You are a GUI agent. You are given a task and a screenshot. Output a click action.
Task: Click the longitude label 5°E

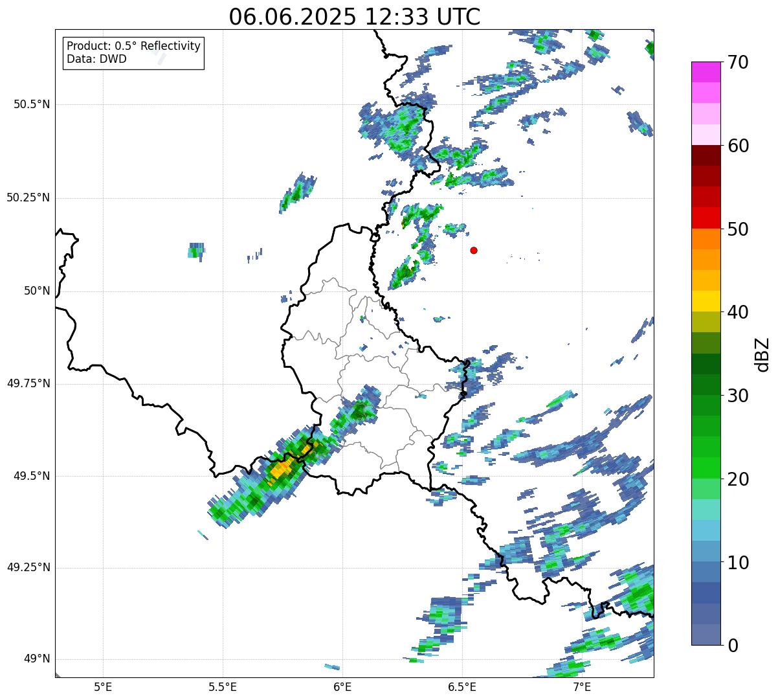pos(103,686)
